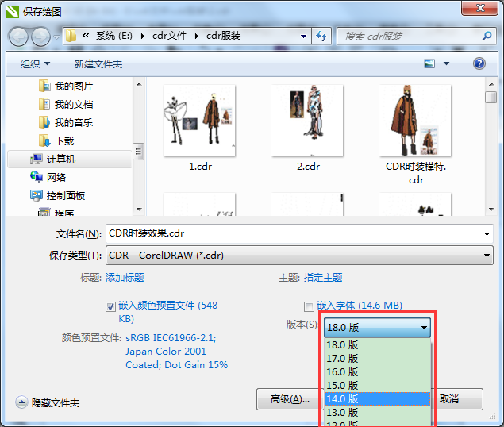The height and width of the screenshot is (427, 504).
Task: Click the 指定主题 link
Action: pyautogui.click(x=323, y=278)
